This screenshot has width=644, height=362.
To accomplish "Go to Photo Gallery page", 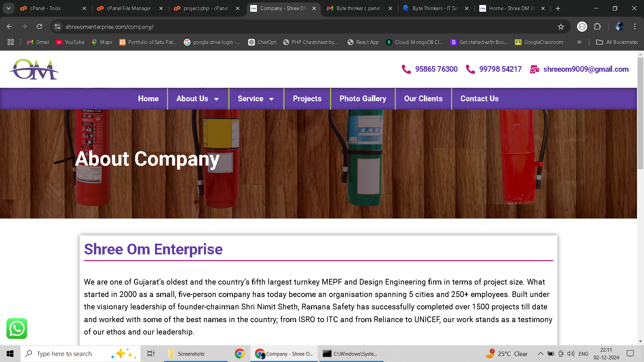I will point(363,99).
